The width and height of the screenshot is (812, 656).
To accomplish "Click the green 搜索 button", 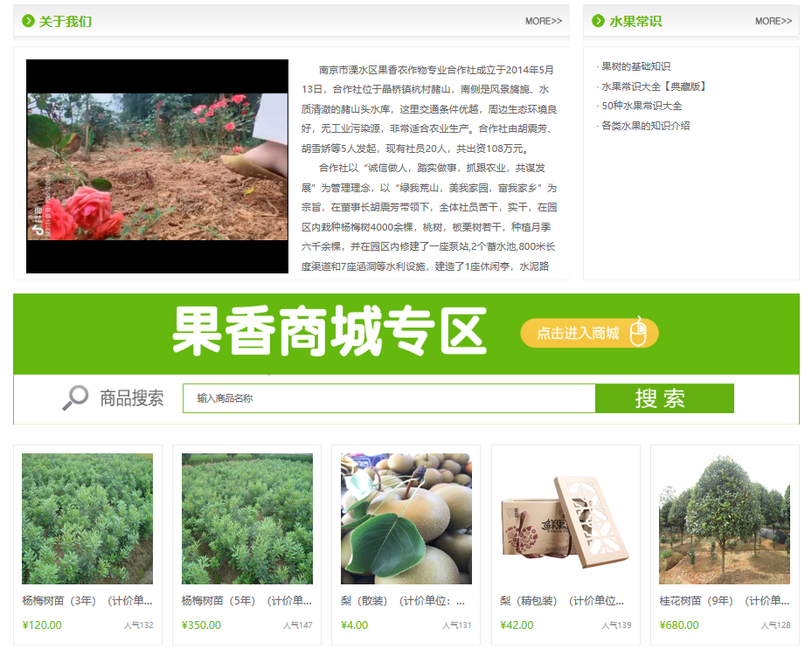I will click(x=663, y=398).
